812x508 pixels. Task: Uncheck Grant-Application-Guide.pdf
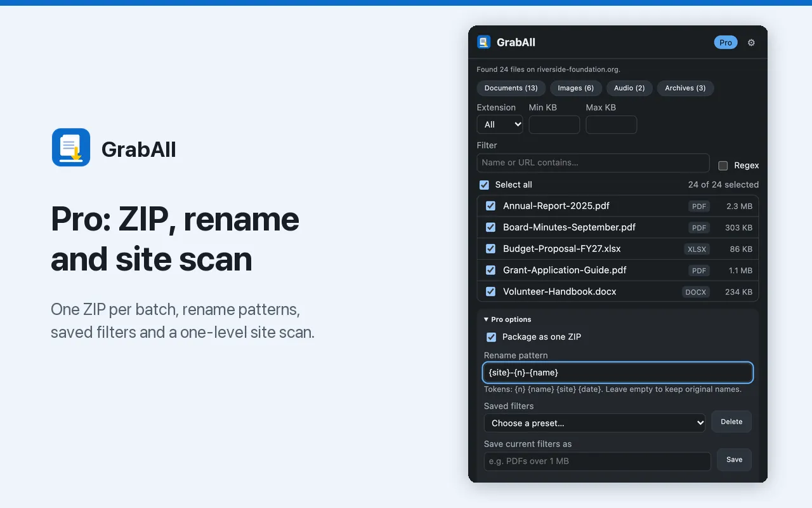click(490, 270)
